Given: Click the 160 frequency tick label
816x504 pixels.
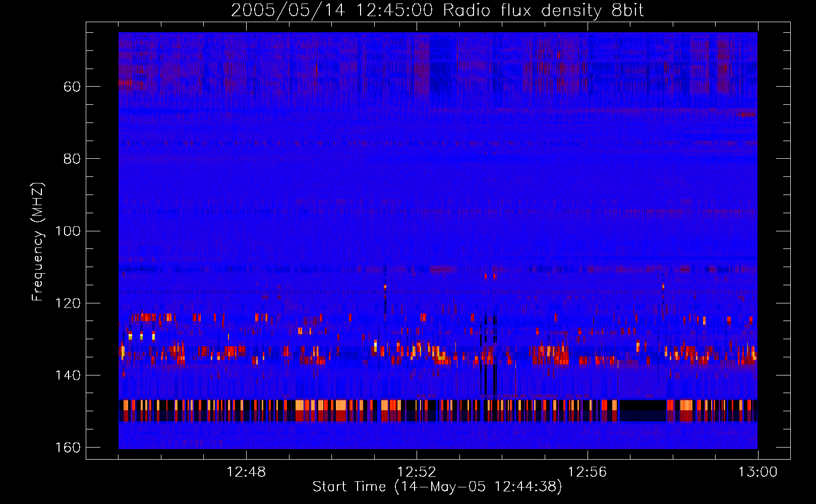Looking at the screenshot, I should coord(68,448).
